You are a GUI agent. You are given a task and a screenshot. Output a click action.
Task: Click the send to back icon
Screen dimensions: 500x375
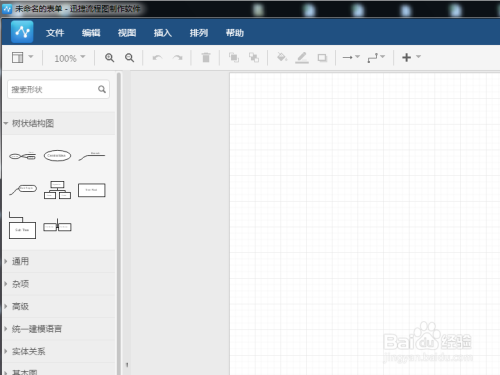[254, 57]
